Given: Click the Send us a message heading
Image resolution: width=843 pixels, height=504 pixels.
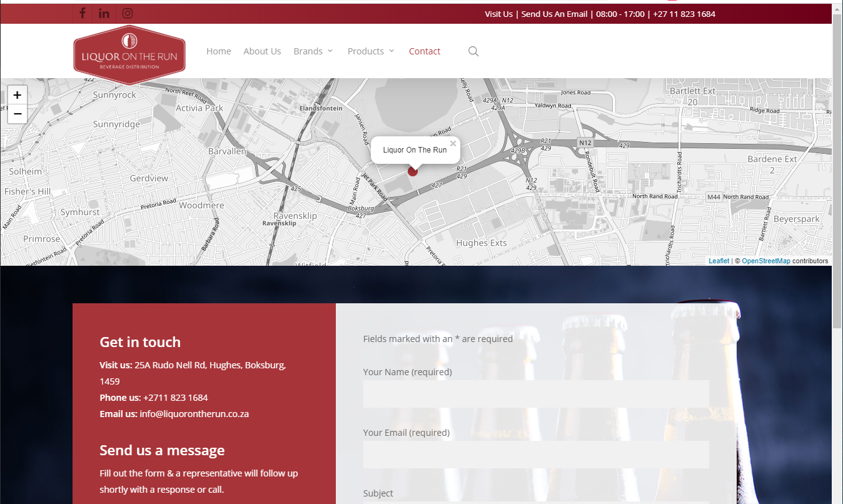Looking at the screenshot, I should 162,450.
